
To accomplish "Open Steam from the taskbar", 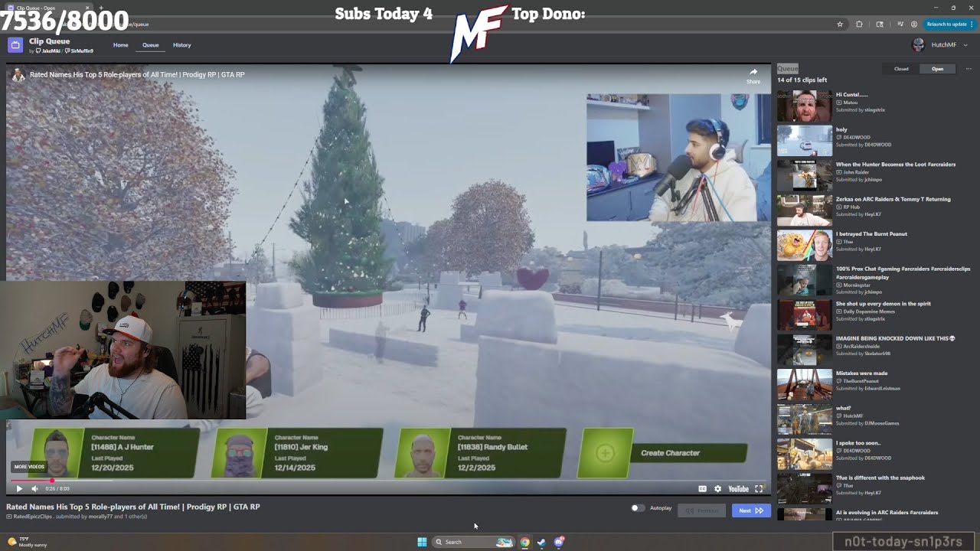I will point(541,542).
